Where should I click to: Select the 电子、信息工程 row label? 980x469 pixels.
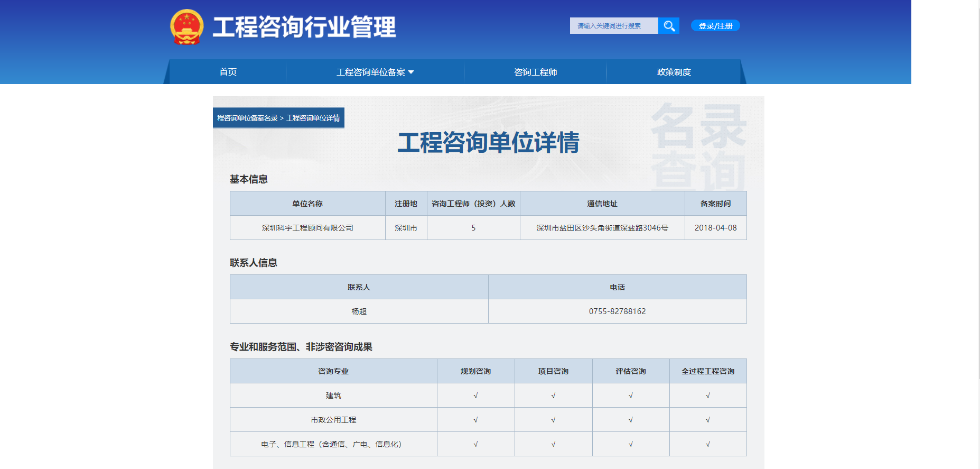tap(333, 444)
